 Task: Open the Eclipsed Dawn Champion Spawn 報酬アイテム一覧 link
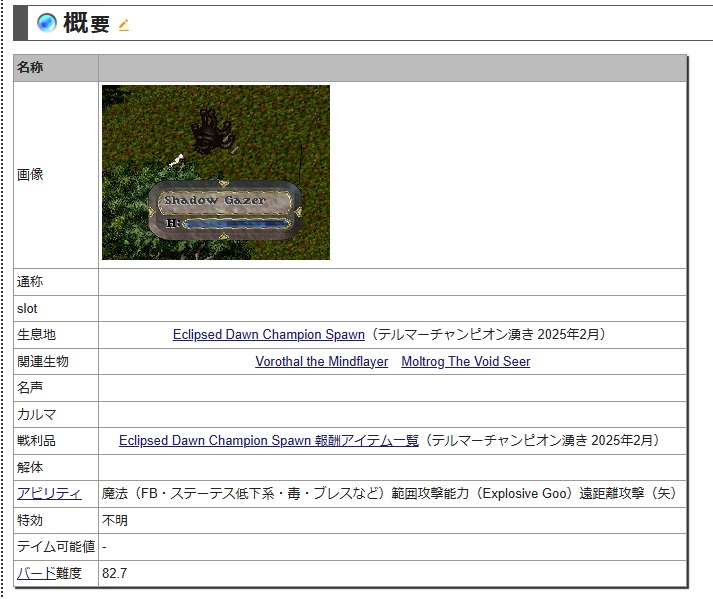pyautogui.click(x=269, y=441)
